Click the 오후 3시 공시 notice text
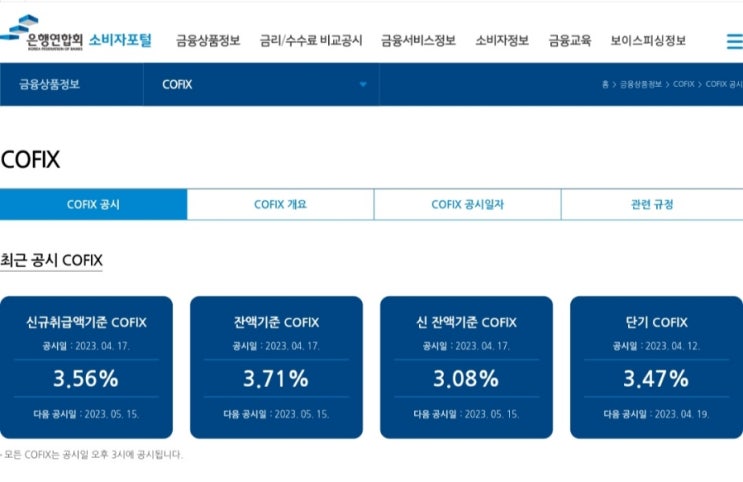This screenshot has width=743, height=482. (92, 455)
